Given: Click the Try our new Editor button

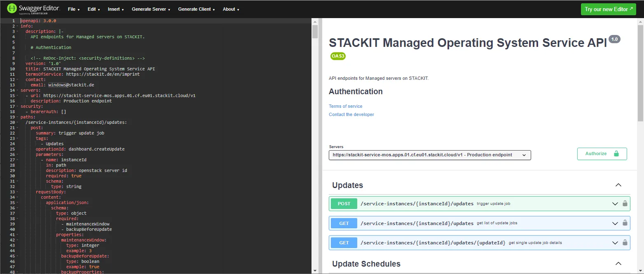Looking at the screenshot, I should [608, 9].
